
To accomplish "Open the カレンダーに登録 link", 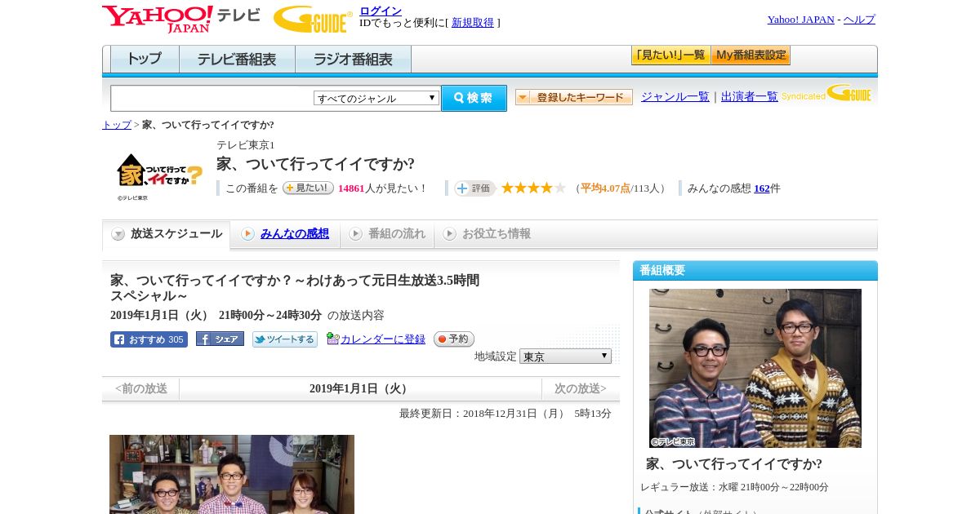I will click(x=383, y=339).
